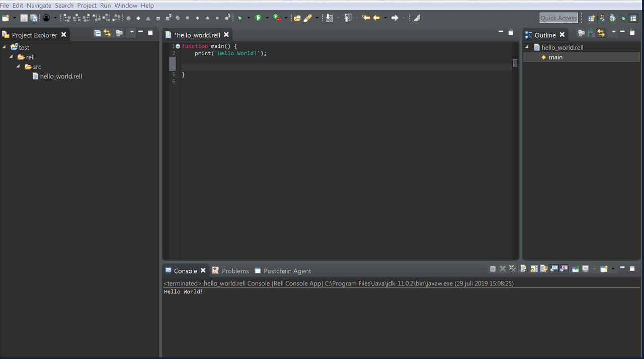Click Collapse All in Project Explorer
Screen dimensions: 644x359
point(98,33)
